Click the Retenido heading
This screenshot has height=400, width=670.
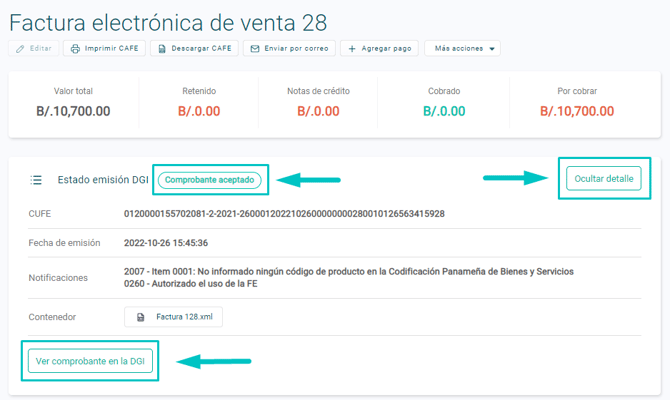tap(199, 91)
